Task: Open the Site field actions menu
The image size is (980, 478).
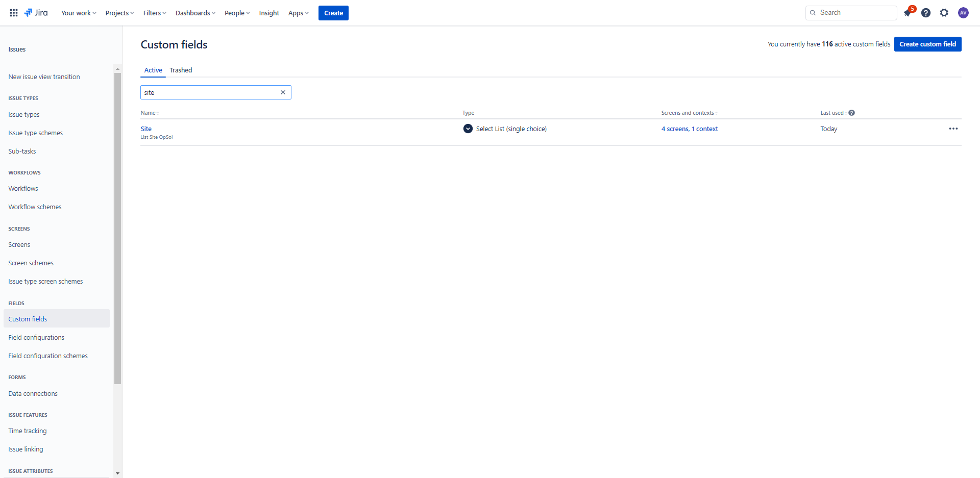Action: point(953,129)
